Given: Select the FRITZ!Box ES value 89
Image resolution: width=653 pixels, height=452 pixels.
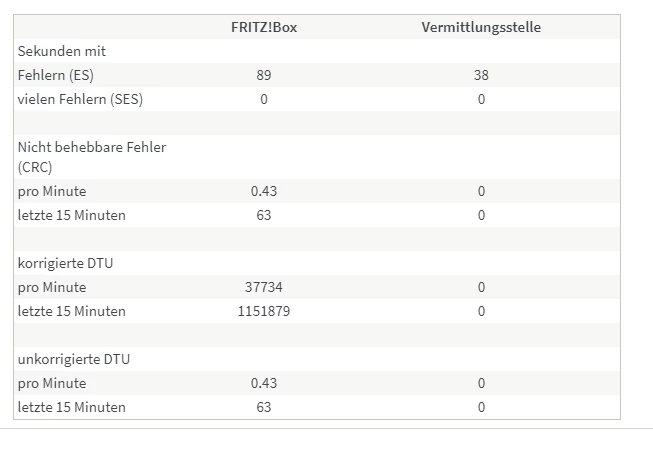Looking at the screenshot, I should (x=264, y=75).
